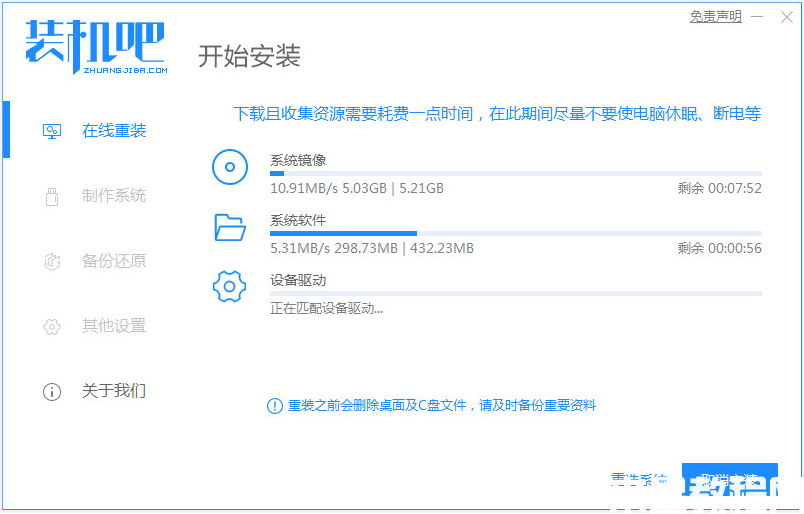Click the 系统镜像 label
The height and width of the screenshot is (514, 804).
point(298,161)
